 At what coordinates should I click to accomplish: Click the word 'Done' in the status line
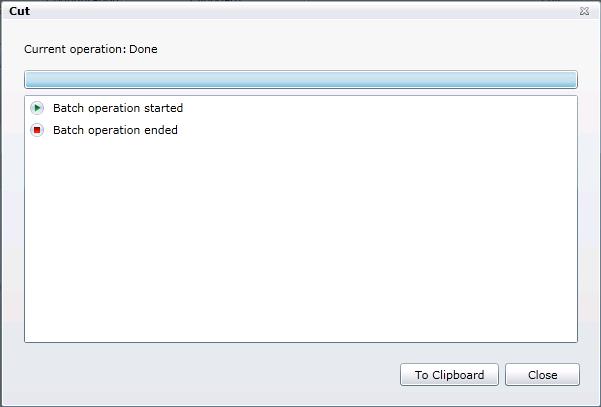coord(143,49)
